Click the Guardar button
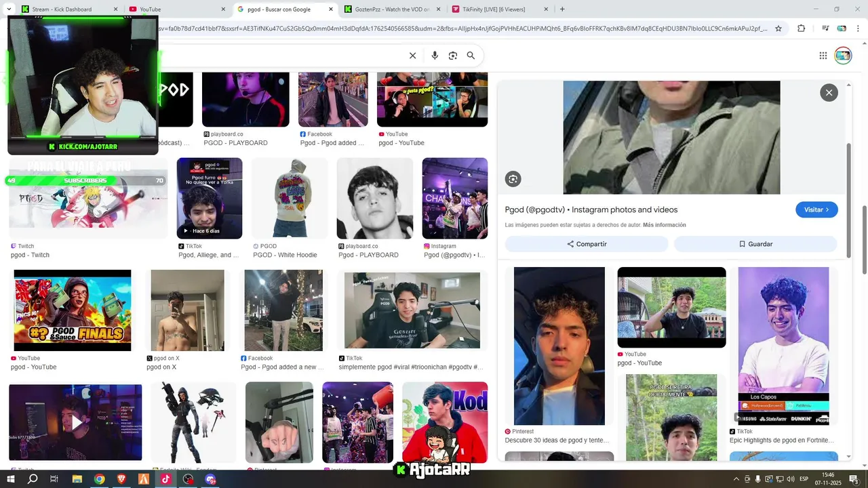This screenshot has width=868, height=488. coord(755,244)
